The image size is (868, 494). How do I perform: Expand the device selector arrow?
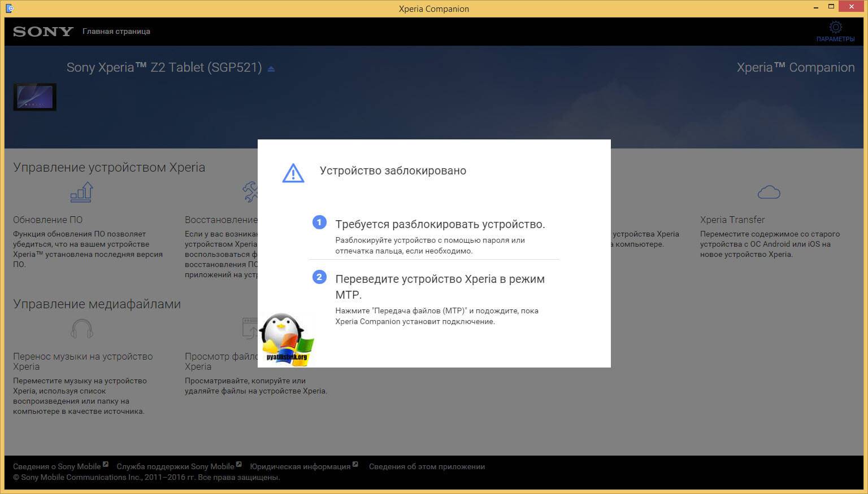[x=271, y=69]
